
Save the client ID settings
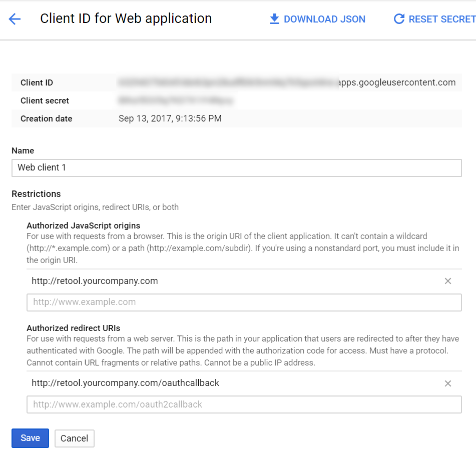[x=30, y=438]
